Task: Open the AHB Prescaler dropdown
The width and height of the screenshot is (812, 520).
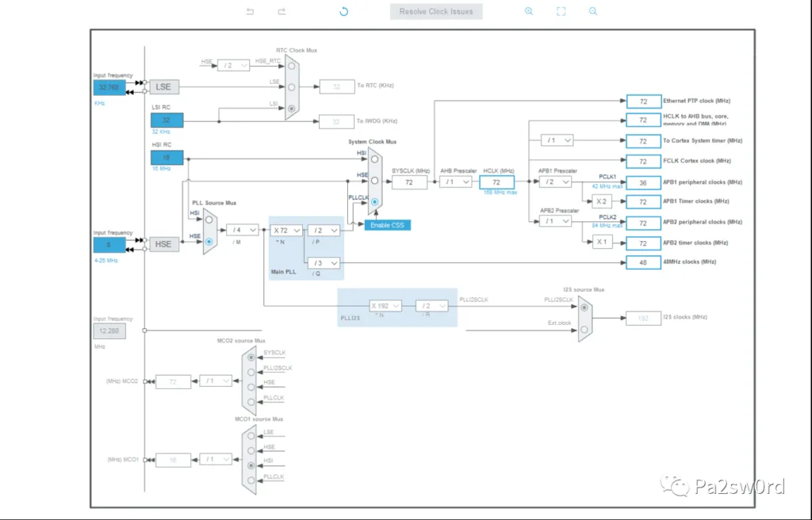Action: [456, 182]
